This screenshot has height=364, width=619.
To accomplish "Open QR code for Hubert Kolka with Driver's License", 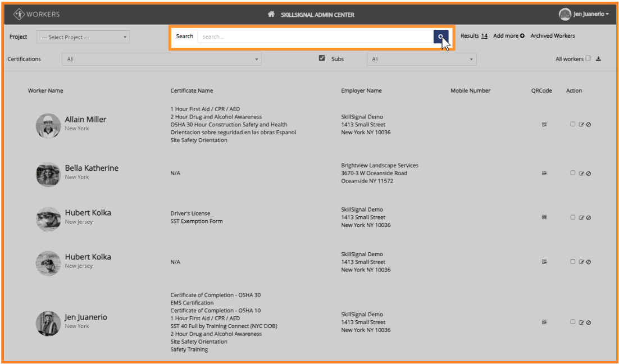I will point(544,217).
